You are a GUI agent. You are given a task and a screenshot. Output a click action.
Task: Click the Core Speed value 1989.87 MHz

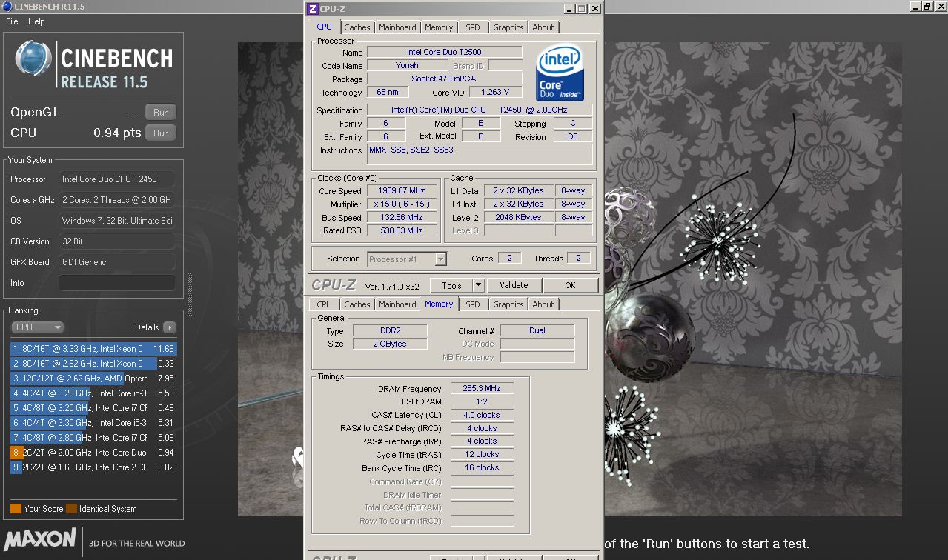(x=401, y=191)
